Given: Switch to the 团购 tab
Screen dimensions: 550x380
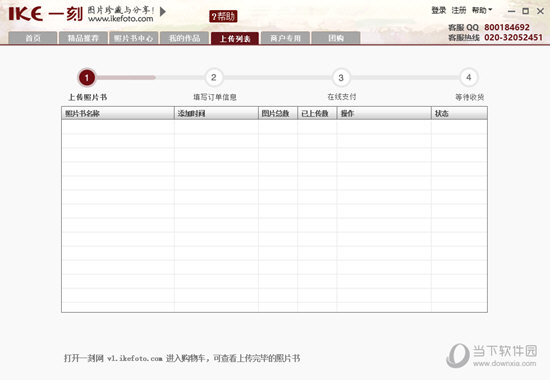Looking at the screenshot, I should (336, 38).
